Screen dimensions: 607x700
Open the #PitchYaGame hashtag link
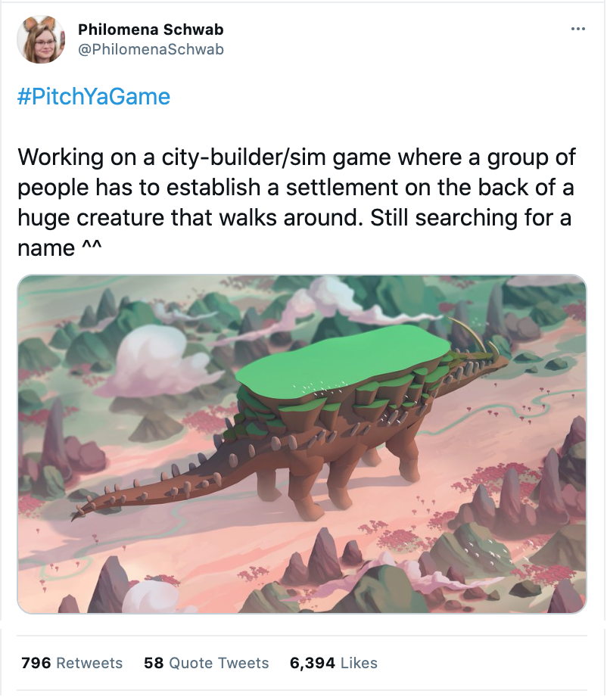tap(94, 96)
